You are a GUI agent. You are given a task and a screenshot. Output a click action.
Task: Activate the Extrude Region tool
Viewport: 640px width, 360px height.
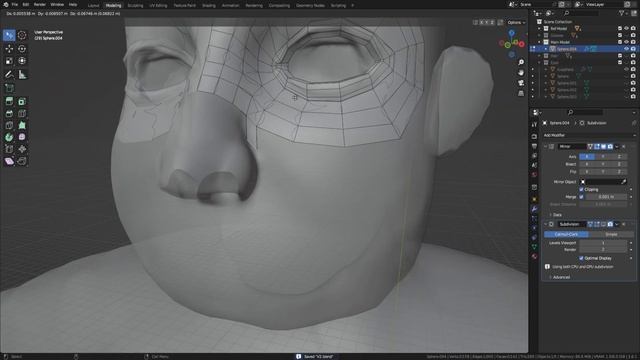tap(9, 101)
